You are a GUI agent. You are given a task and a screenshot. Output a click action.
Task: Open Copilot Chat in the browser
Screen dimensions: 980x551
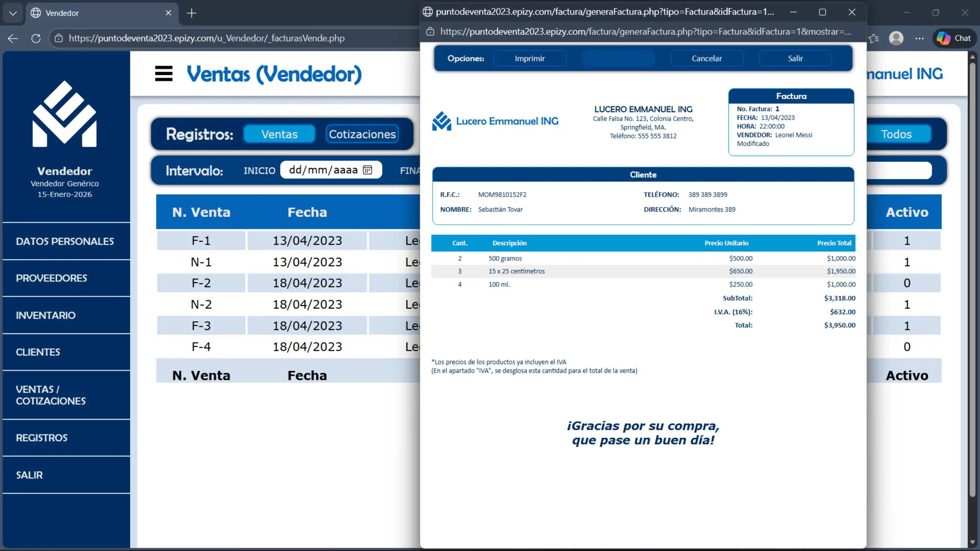tap(954, 38)
